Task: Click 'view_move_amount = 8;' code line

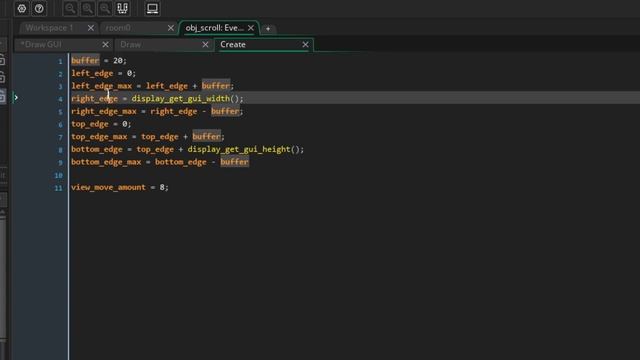Action: (x=120, y=187)
